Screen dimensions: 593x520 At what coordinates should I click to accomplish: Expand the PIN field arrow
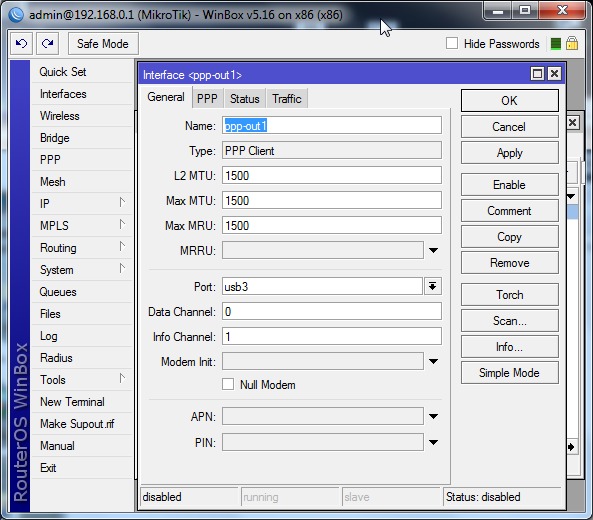[x=433, y=442]
